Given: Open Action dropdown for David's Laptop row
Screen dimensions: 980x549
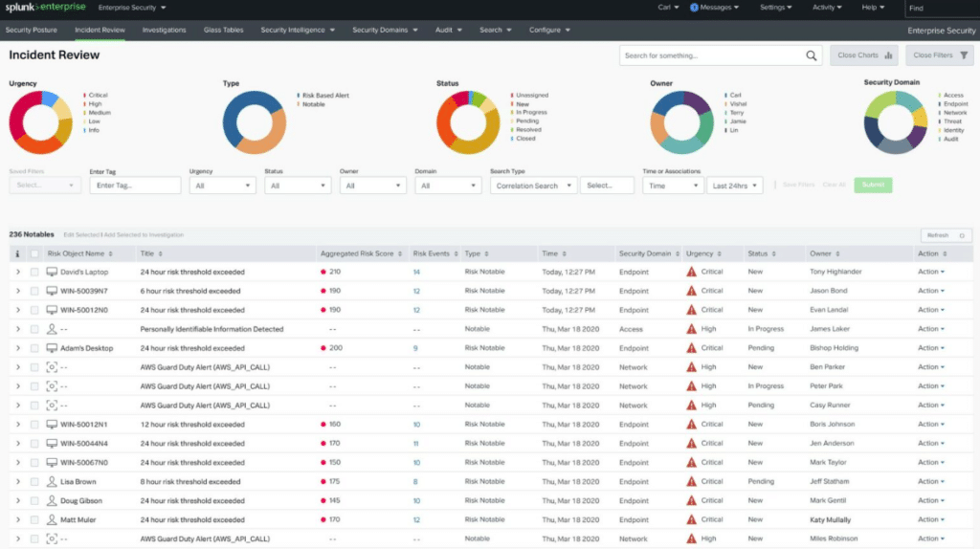Looking at the screenshot, I should [931, 272].
